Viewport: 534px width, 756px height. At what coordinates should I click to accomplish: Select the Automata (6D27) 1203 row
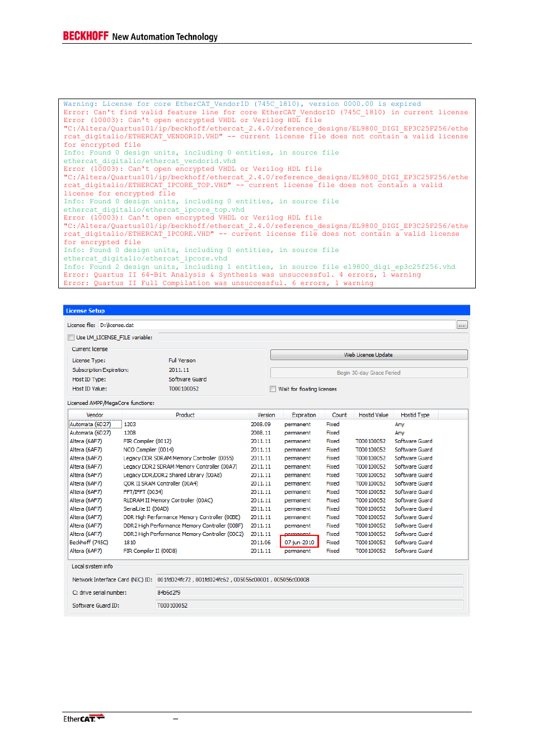(268, 424)
